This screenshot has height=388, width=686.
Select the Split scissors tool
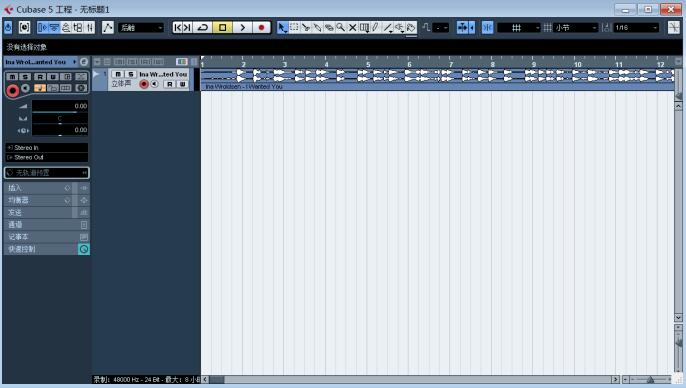coord(306,28)
